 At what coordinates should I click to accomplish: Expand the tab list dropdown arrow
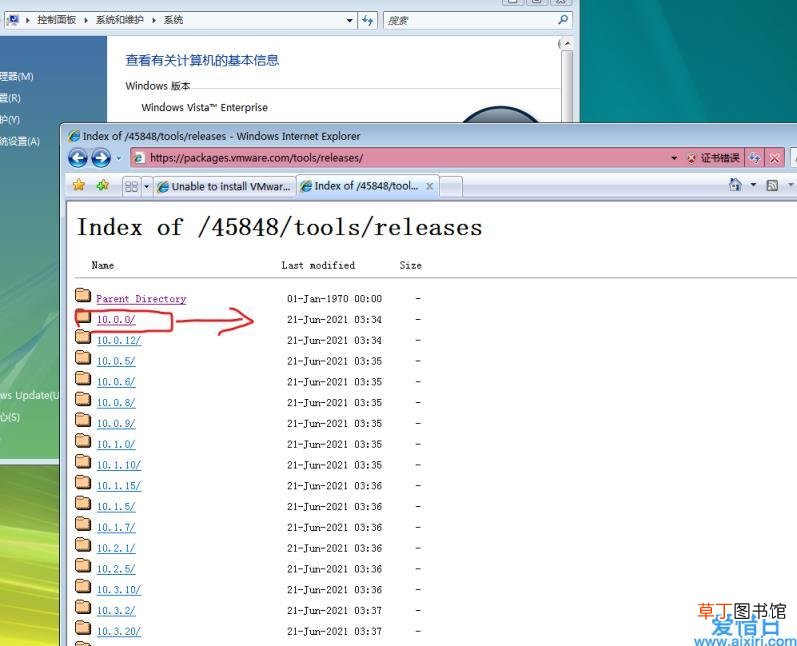coord(146,187)
